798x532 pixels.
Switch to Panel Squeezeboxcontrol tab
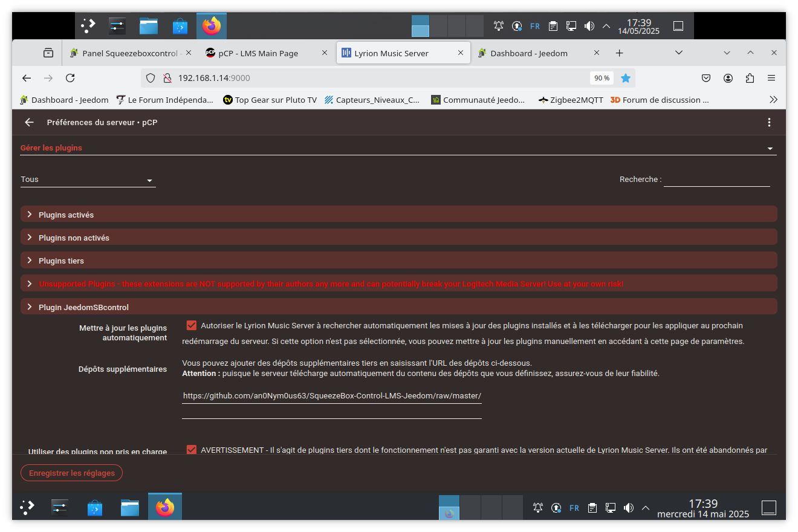(x=130, y=53)
